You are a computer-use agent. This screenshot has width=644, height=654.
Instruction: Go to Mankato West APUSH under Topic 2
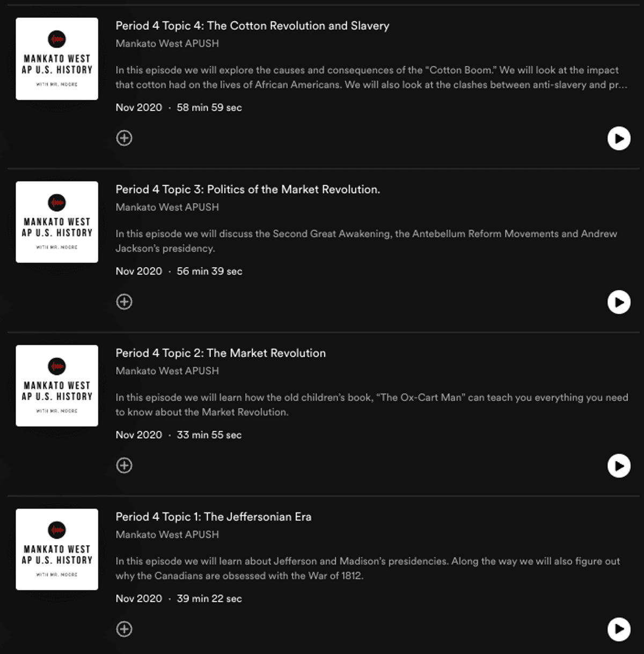tap(167, 371)
